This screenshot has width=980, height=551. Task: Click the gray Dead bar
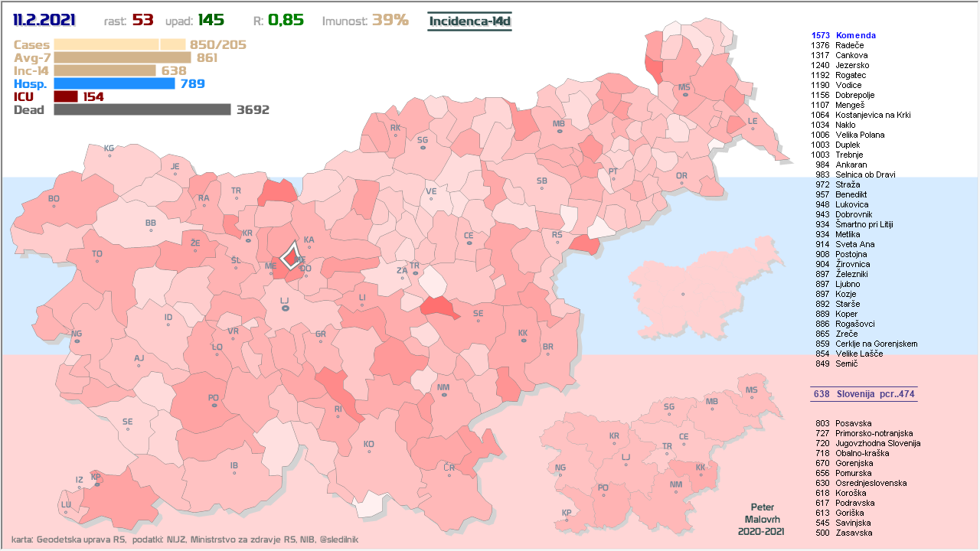[x=142, y=109]
